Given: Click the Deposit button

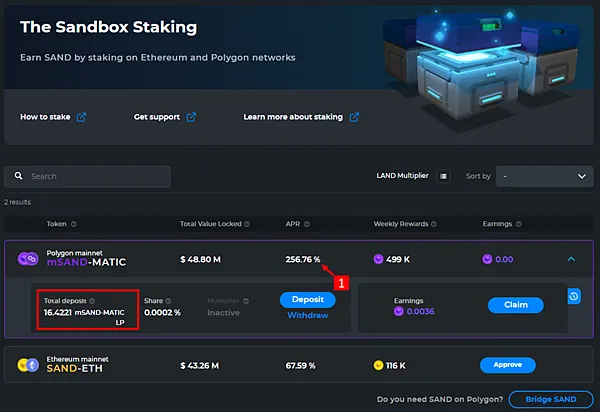Looking at the screenshot, I should point(308,300).
